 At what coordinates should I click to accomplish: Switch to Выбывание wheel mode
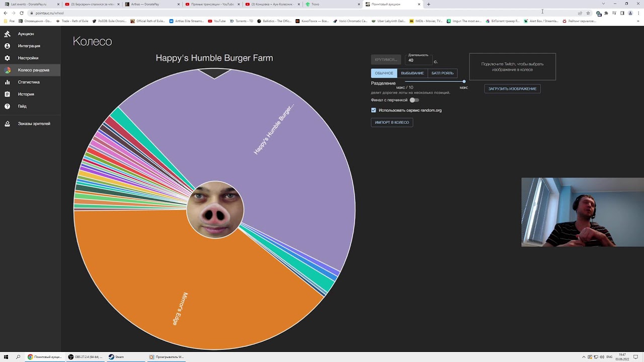(x=412, y=73)
